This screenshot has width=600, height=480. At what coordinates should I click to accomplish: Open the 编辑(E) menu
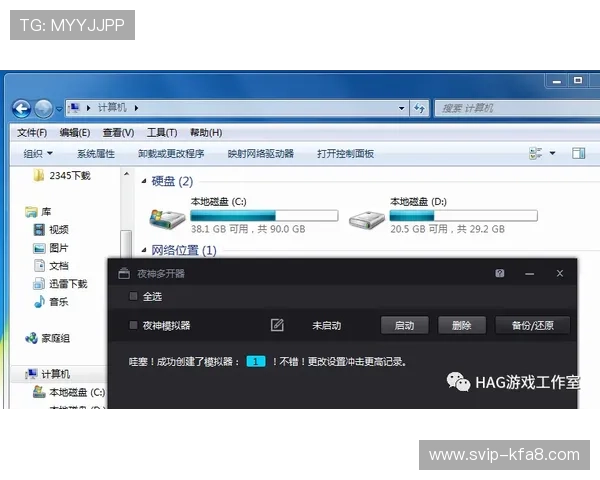click(x=75, y=133)
